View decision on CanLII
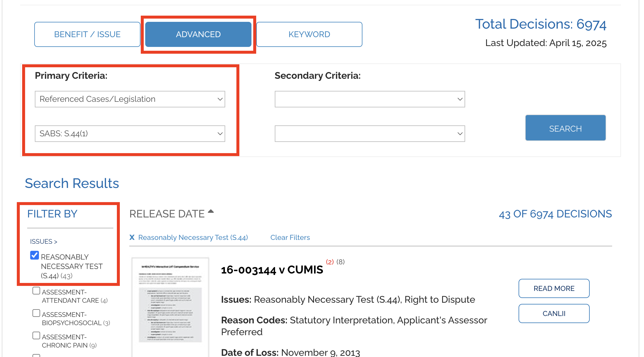The width and height of the screenshot is (644, 357). point(554,314)
